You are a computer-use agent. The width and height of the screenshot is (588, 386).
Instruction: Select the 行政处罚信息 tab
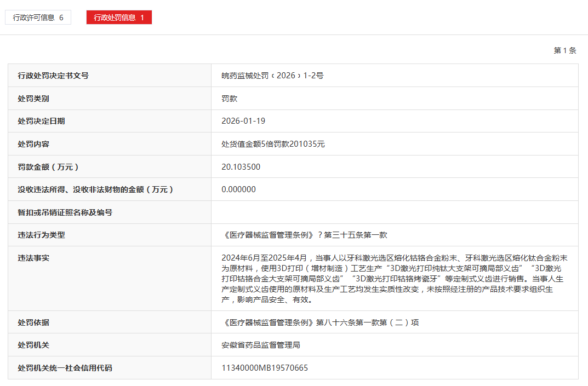[x=119, y=18]
